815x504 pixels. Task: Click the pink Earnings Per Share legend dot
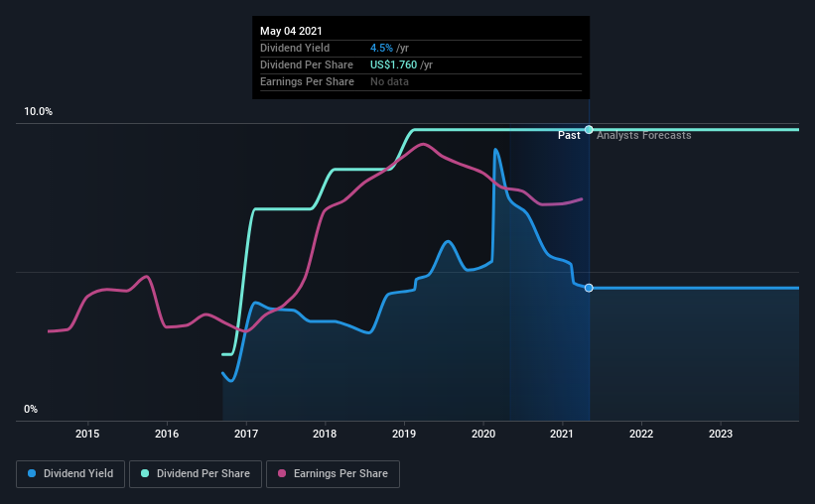tap(282, 473)
